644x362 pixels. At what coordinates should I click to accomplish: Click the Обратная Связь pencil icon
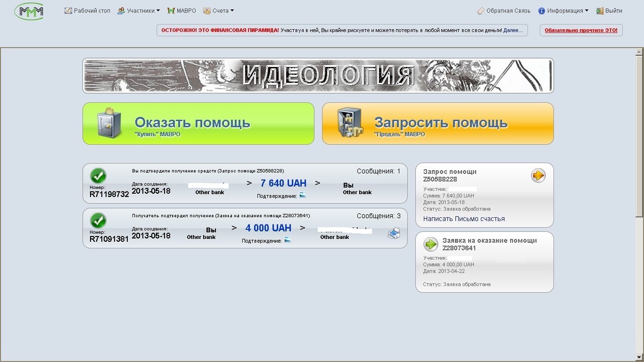(x=481, y=11)
